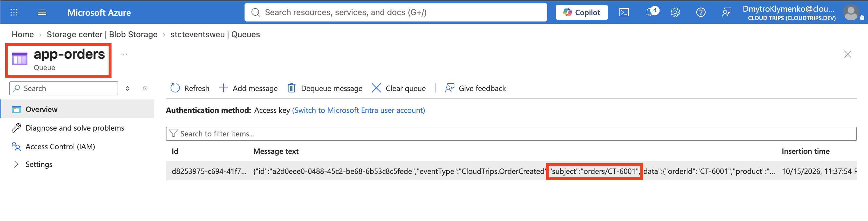Collapse the sidebar menu with double chevron
Image resolution: width=868 pixels, height=221 pixels.
145,88
